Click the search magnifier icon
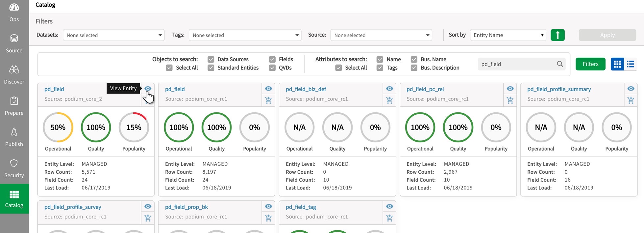The width and height of the screenshot is (644, 233). coord(560,64)
